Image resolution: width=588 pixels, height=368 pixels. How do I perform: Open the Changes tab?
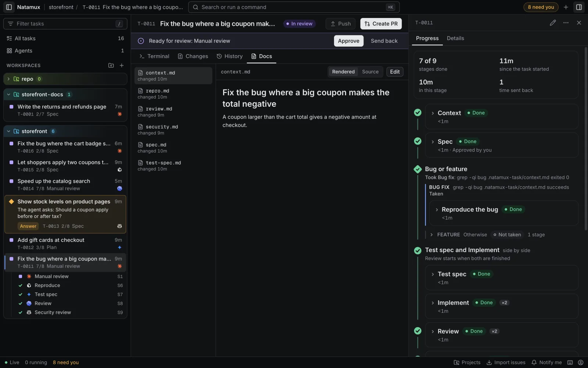pyautogui.click(x=193, y=56)
